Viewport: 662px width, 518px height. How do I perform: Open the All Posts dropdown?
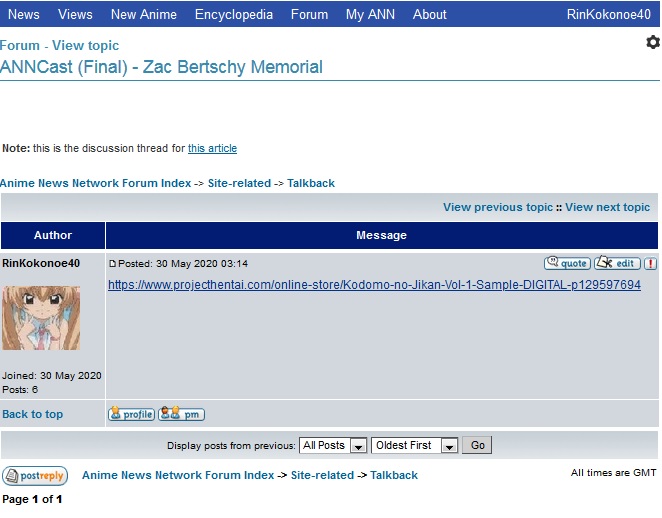(333, 445)
